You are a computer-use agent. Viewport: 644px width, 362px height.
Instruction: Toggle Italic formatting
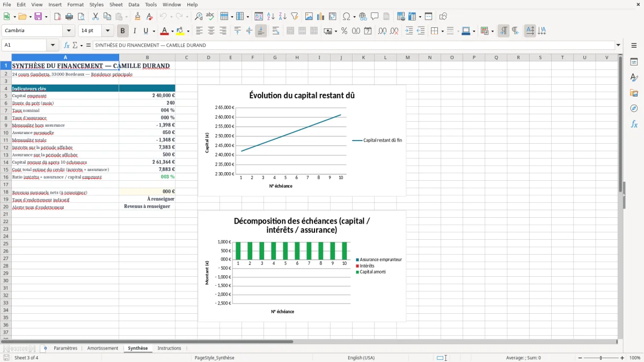point(134,31)
